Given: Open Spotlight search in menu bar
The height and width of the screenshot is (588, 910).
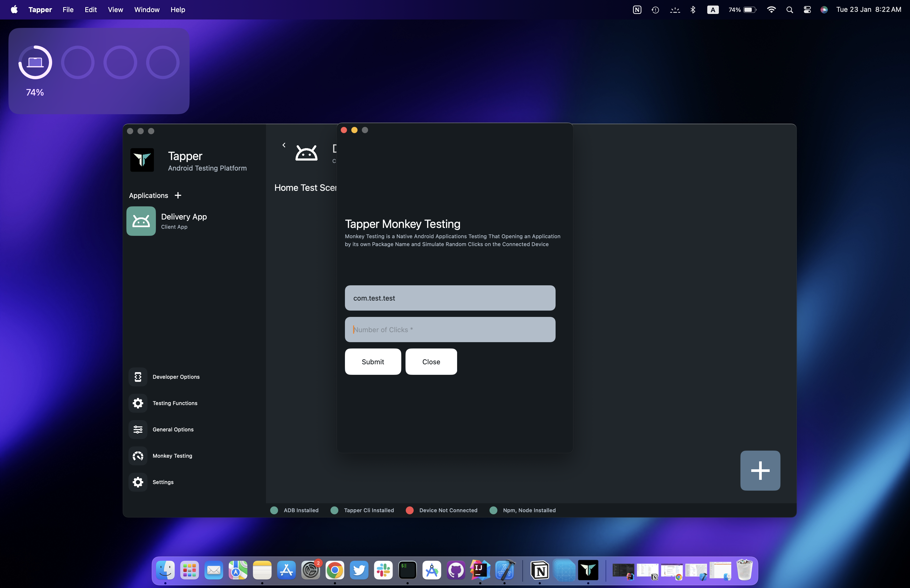Looking at the screenshot, I should [789, 9].
